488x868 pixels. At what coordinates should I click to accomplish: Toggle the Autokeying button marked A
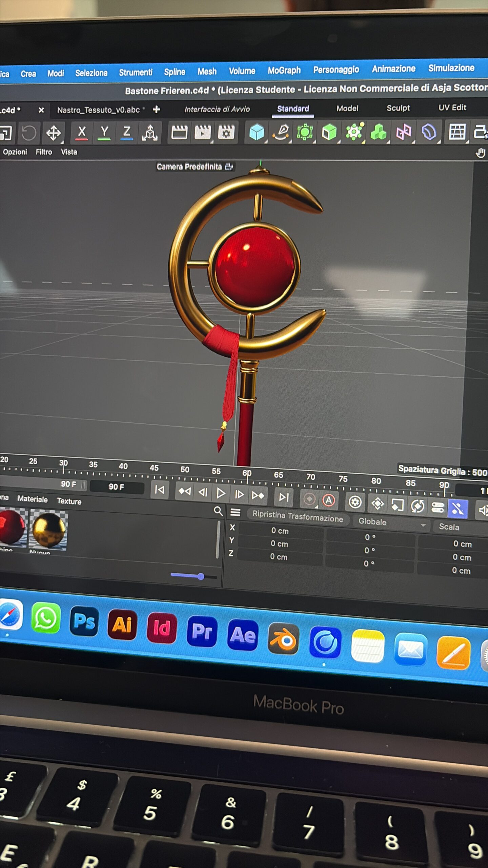[328, 500]
